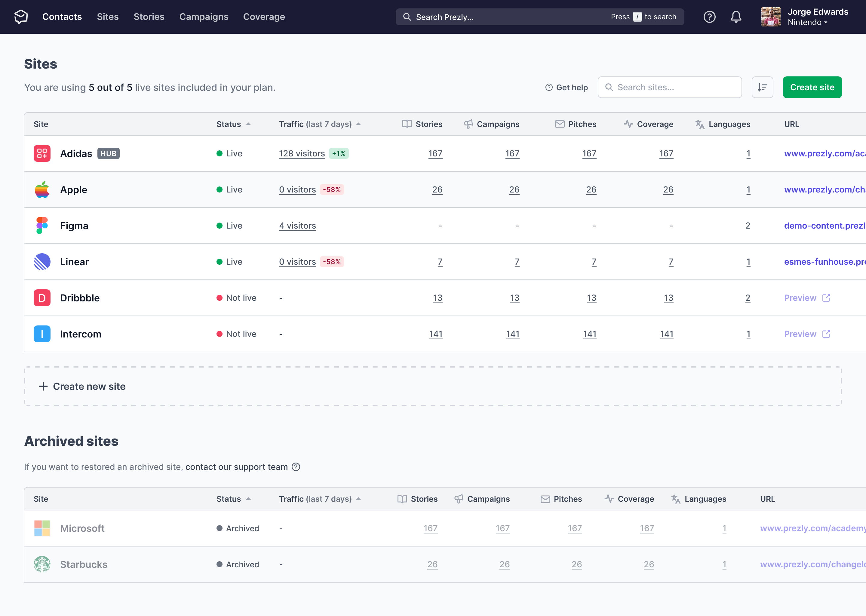Click the Adidas +1% traffic badge
866x616 pixels.
coord(339,153)
